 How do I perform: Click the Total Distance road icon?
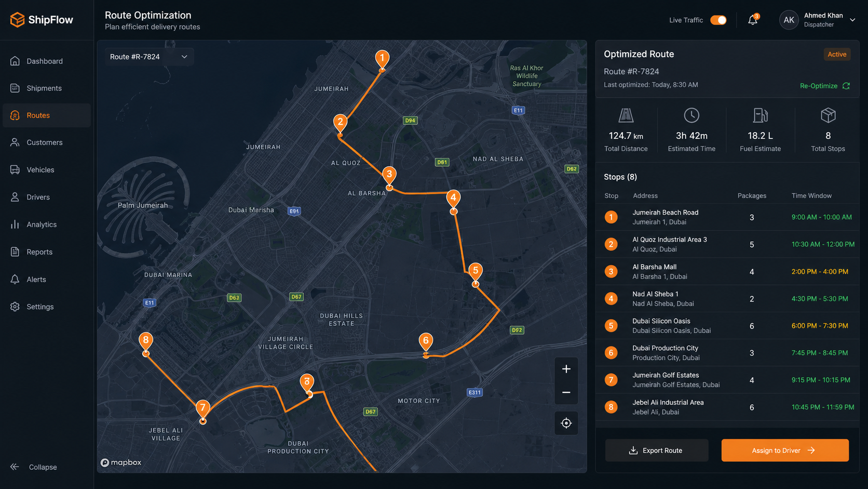click(626, 115)
